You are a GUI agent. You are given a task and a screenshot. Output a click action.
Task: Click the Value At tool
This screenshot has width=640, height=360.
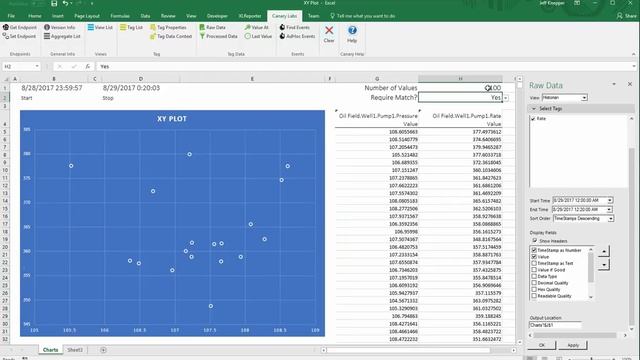(256, 27)
